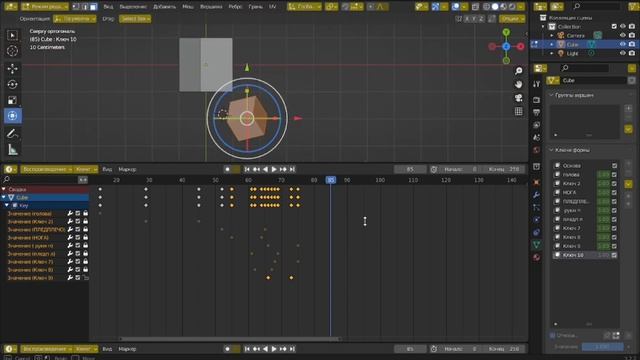Switch to vertex select mode
Screen dimensions: 640x360
76,7
